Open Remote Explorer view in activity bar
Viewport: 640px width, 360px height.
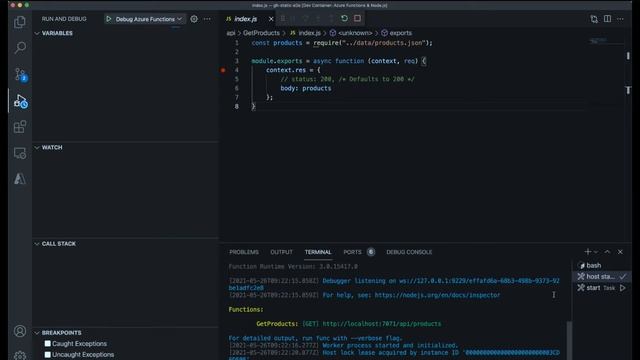point(20,153)
